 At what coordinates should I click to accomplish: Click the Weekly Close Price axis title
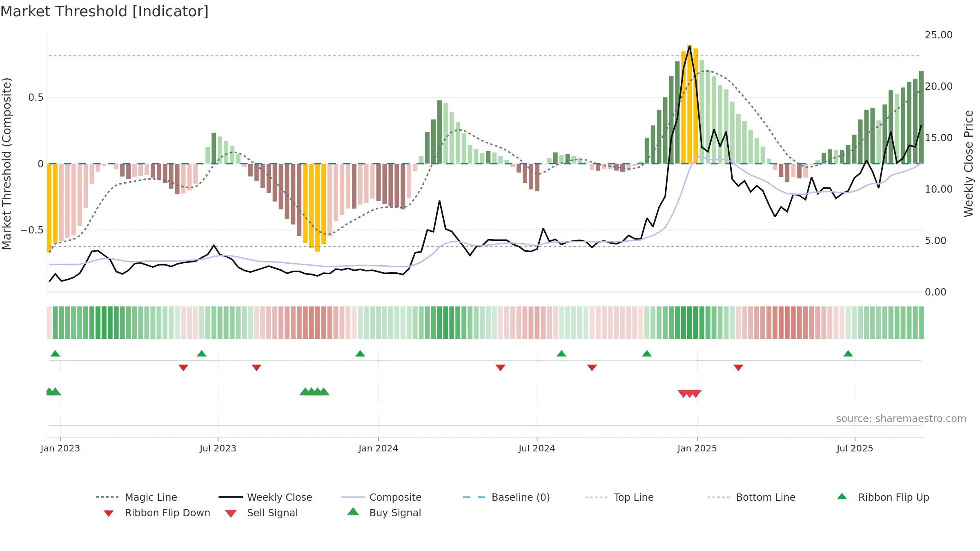[x=969, y=163]
